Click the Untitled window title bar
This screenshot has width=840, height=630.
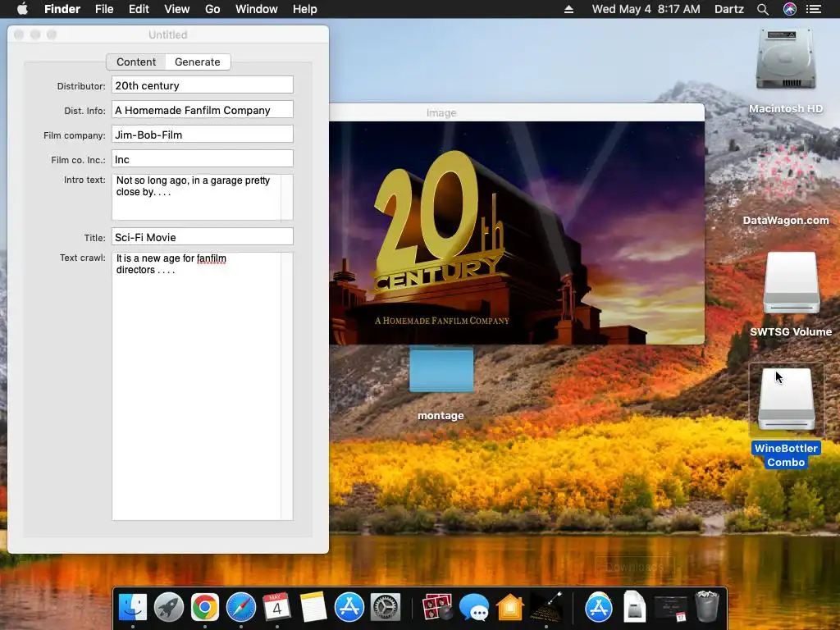pos(167,34)
